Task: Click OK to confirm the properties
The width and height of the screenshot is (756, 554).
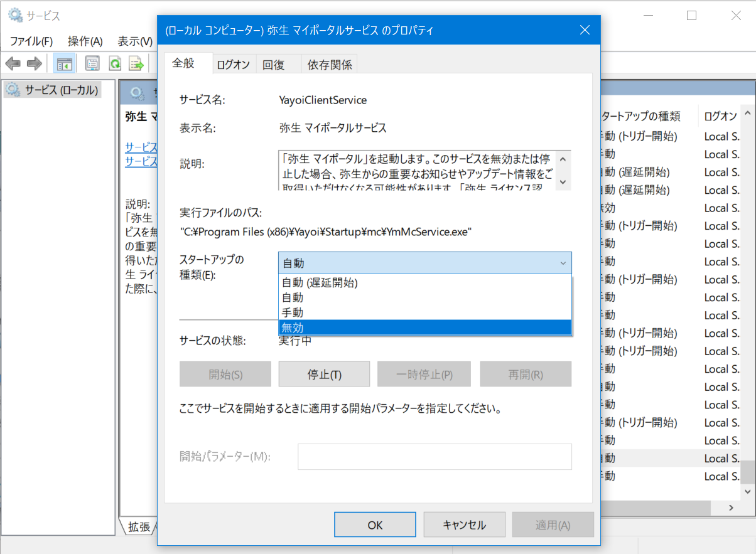Action: coord(375,525)
